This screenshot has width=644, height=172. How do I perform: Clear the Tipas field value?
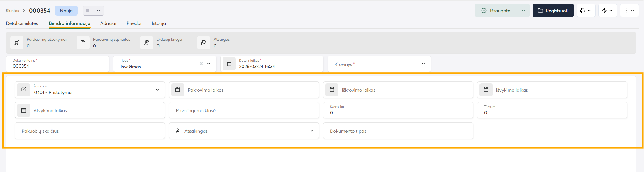[201, 64]
